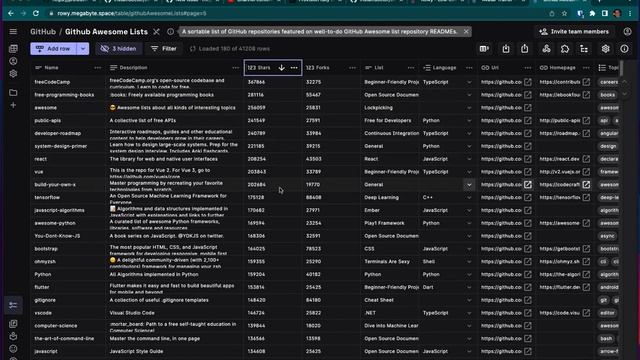Open List column options menu
This screenshot has height=360, width=640.
pos(411,68)
